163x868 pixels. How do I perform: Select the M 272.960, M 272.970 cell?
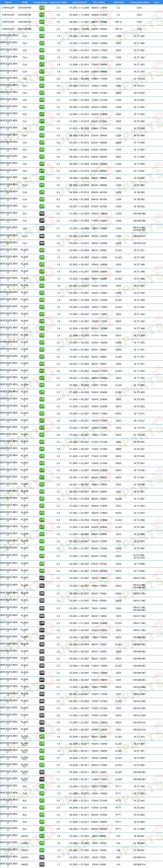tap(139, 556)
